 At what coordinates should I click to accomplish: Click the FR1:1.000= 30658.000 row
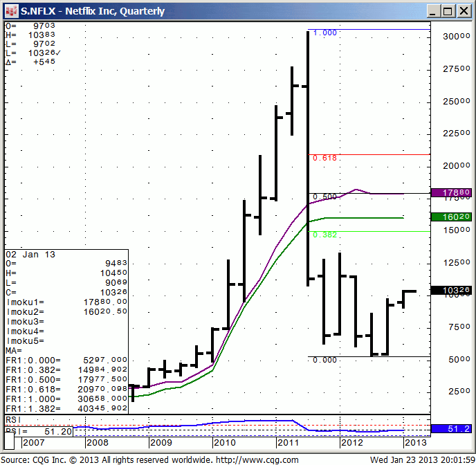click(x=66, y=399)
